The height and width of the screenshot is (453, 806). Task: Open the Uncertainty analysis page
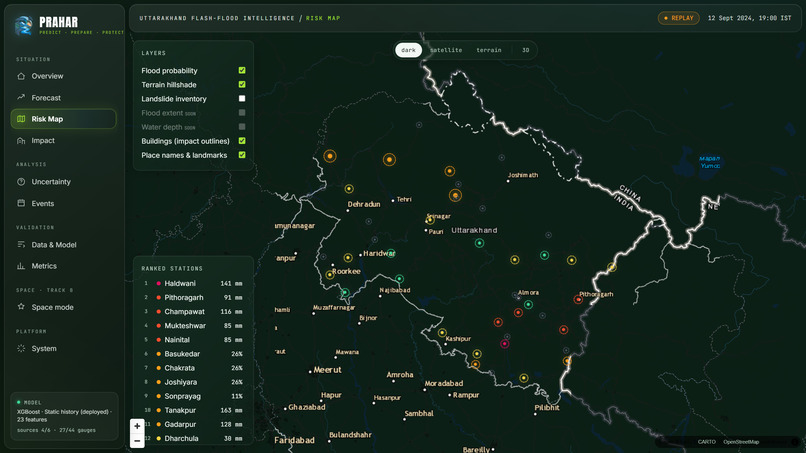point(63,182)
